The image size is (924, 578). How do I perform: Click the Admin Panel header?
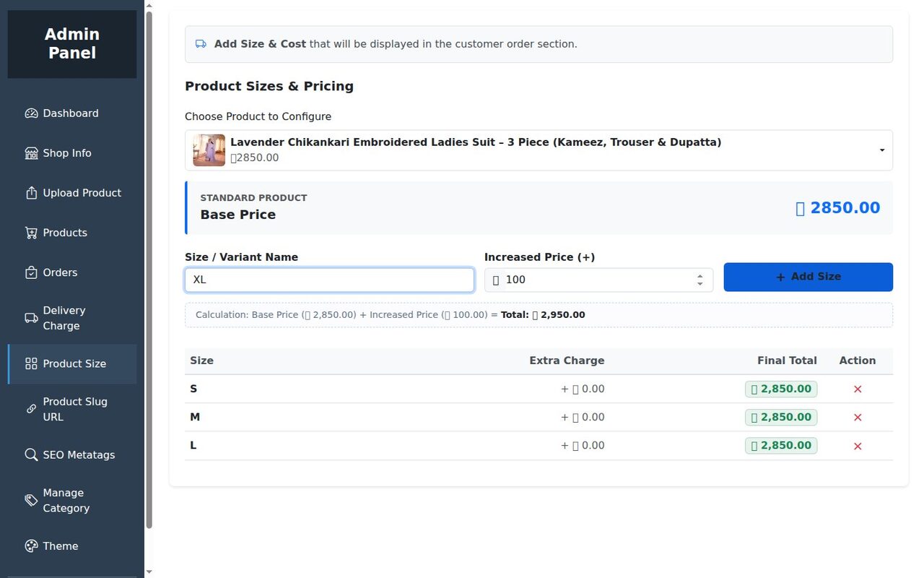tap(72, 43)
